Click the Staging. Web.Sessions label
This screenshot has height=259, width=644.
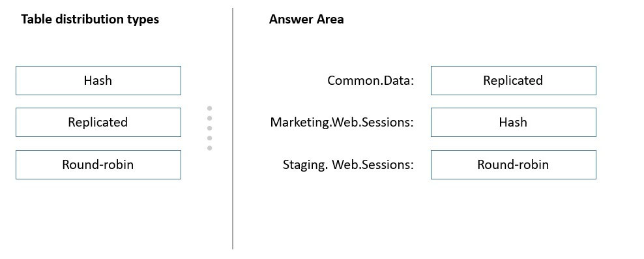click(348, 165)
